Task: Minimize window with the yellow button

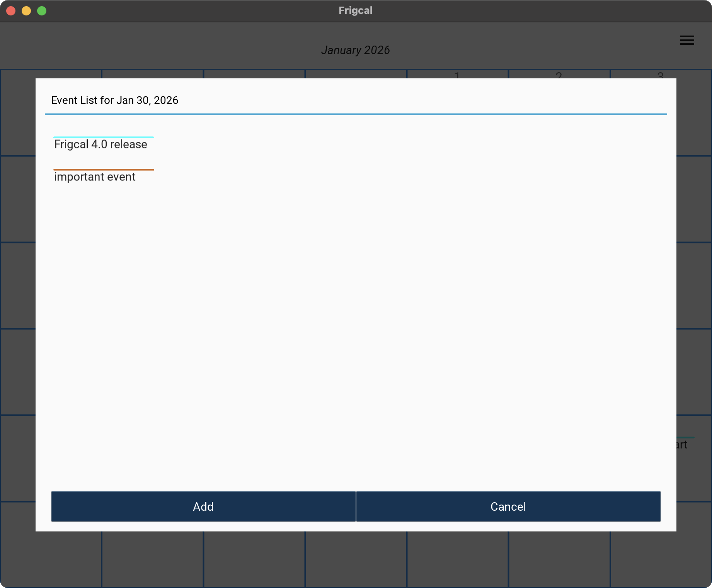Action: tap(26, 11)
